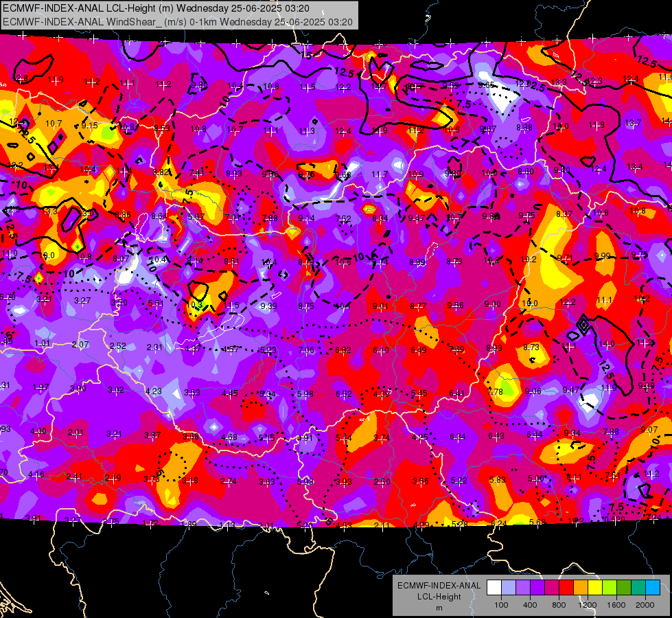This screenshot has width=672, height=618.
Task: Click the red legend swatch
Action: coord(566,588)
